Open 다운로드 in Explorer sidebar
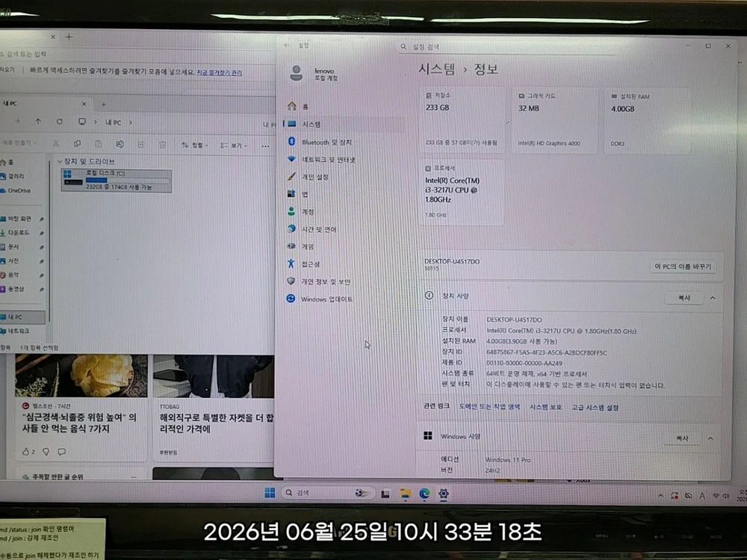Screen dimensions: 747x560 point(16,232)
